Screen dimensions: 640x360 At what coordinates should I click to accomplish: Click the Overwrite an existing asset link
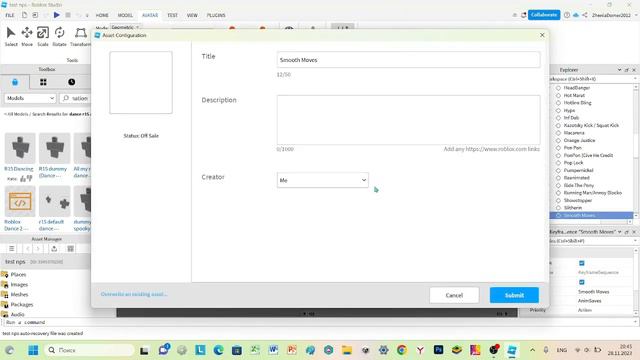pyautogui.click(x=134, y=294)
